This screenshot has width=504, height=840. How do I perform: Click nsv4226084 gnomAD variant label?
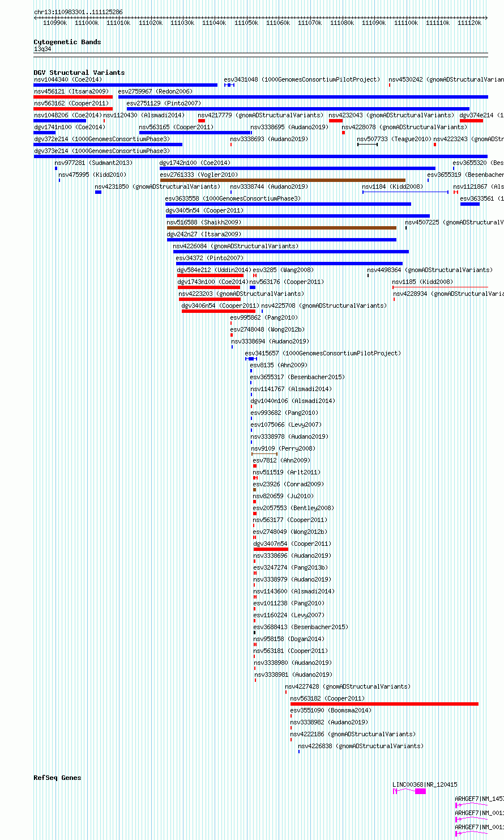(236, 246)
